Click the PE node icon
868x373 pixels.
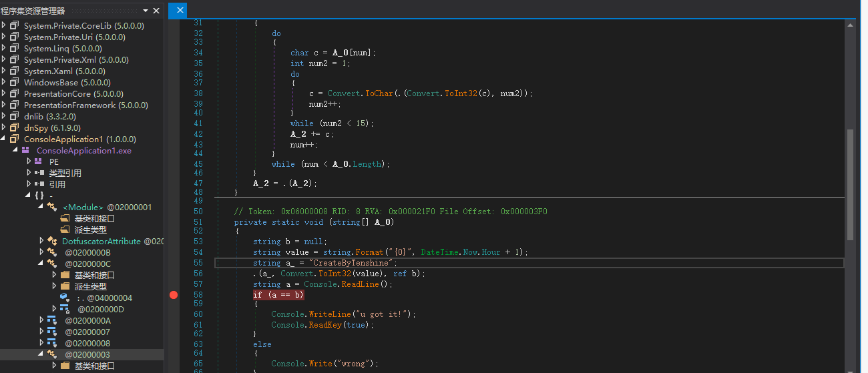(x=38, y=161)
